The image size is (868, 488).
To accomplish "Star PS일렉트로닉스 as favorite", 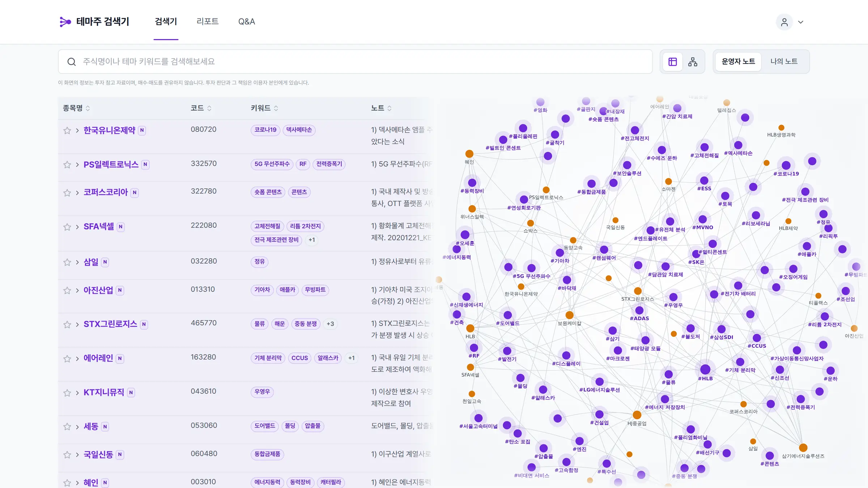I will click(x=67, y=165).
